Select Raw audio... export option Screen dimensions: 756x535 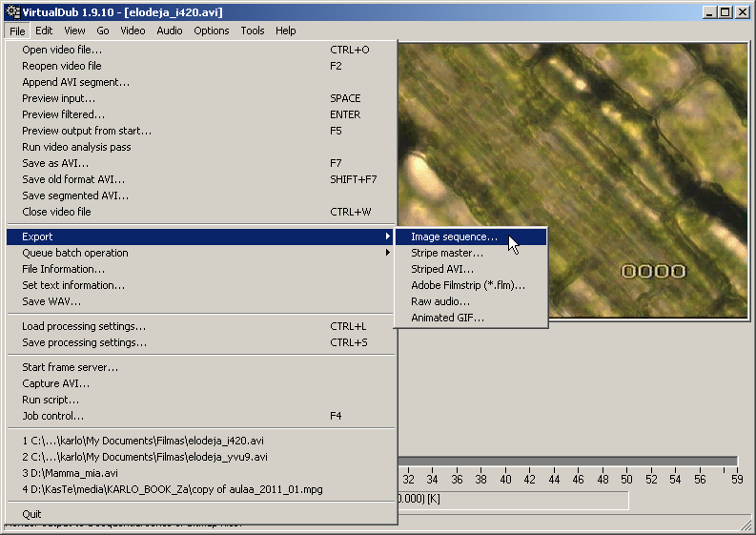pos(471,301)
